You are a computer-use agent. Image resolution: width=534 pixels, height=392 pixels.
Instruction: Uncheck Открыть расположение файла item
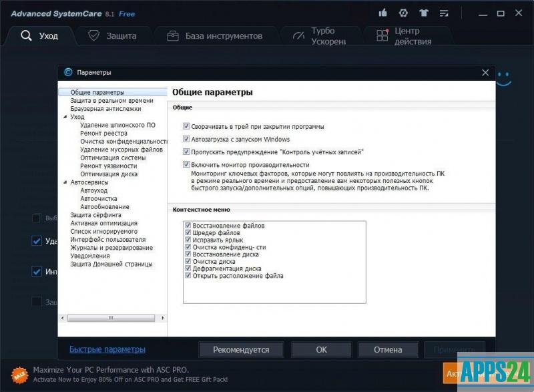click(188, 276)
